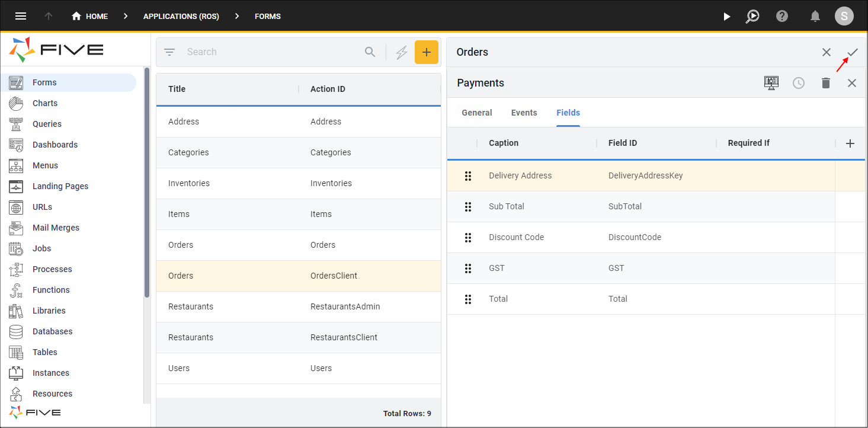Select the Inventories form row
868x428 pixels.
(299, 183)
